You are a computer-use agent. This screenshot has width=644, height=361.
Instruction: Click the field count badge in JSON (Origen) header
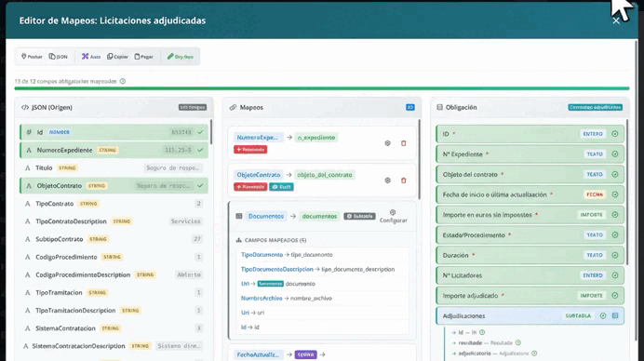193,107
